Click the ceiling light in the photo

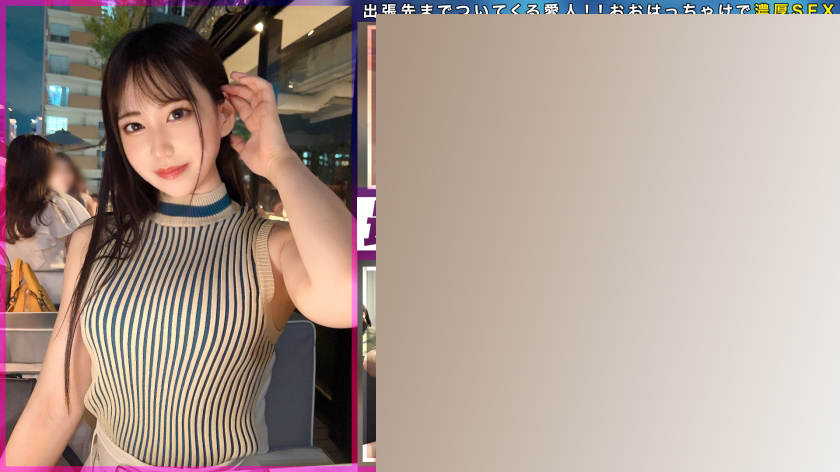point(258,27)
